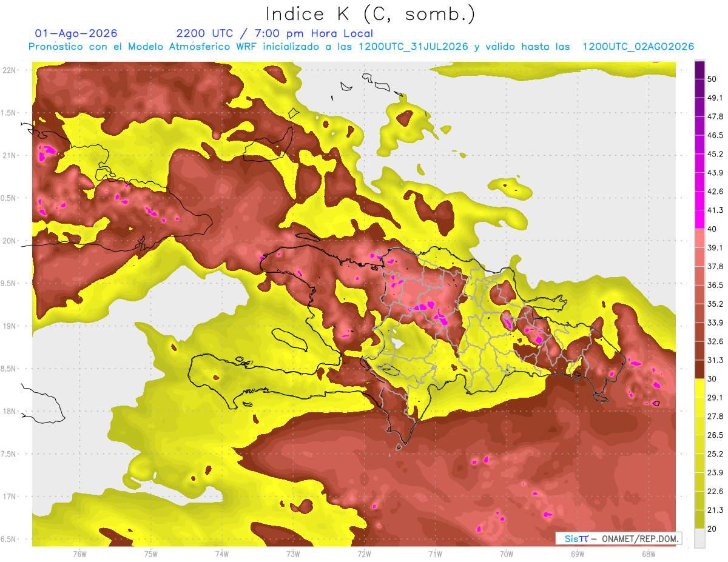Click the longitude label '69W'
This screenshot has width=728, height=562.
coord(578,554)
